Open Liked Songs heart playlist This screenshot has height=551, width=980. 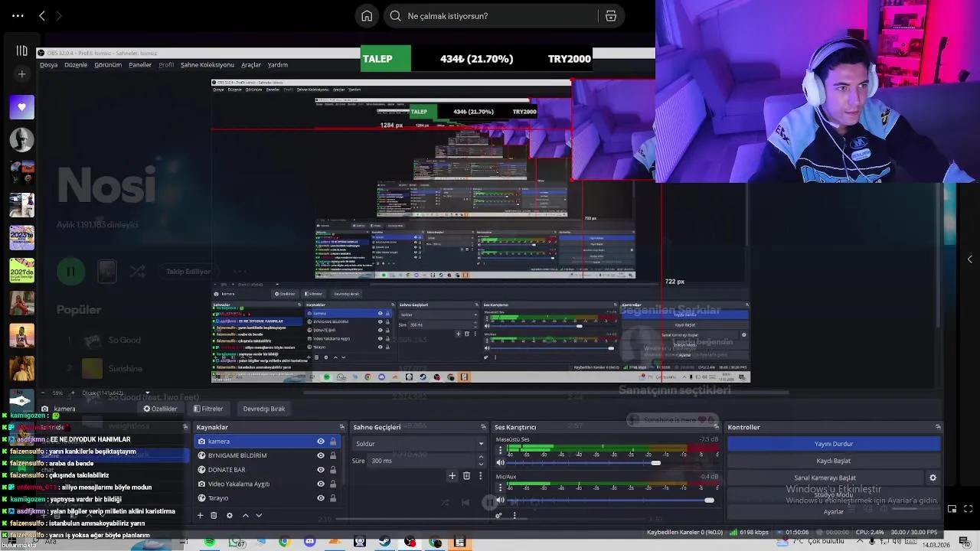[21, 107]
